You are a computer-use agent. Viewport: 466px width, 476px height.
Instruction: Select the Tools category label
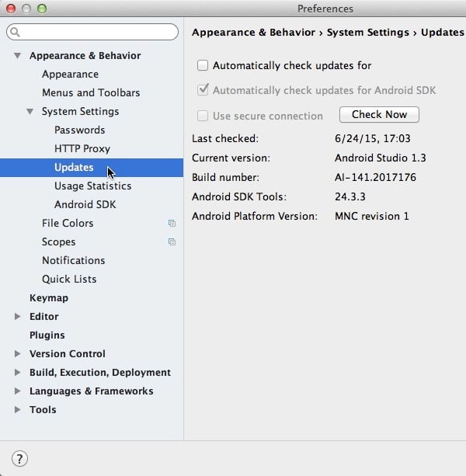click(x=43, y=409)
